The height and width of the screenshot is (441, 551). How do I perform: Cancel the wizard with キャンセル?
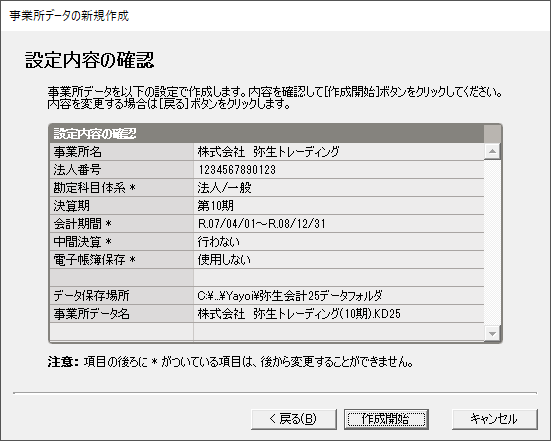pos(495,419)
